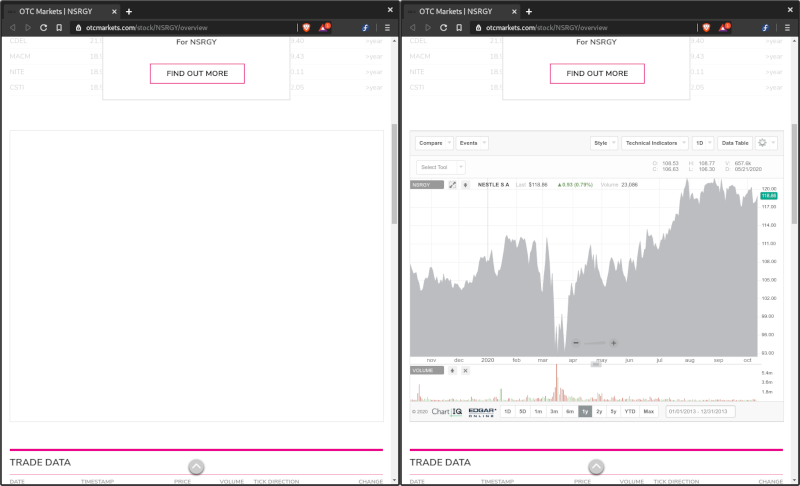
Task: Open a new tab in the left browser window
Action: (129, 11)
